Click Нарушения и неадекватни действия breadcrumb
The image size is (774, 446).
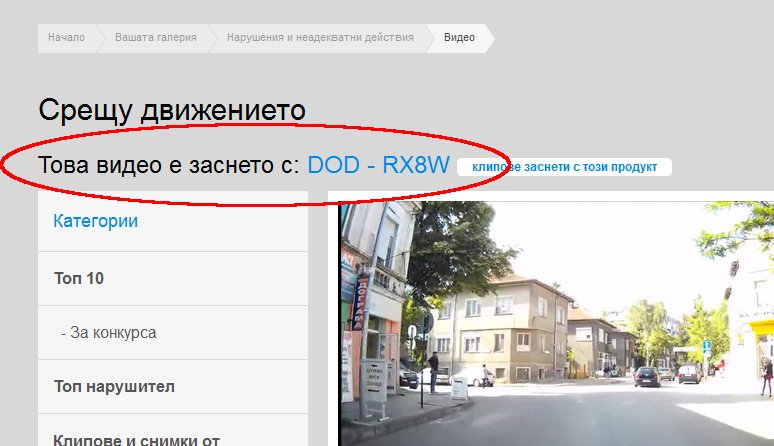tap(319, 38)
